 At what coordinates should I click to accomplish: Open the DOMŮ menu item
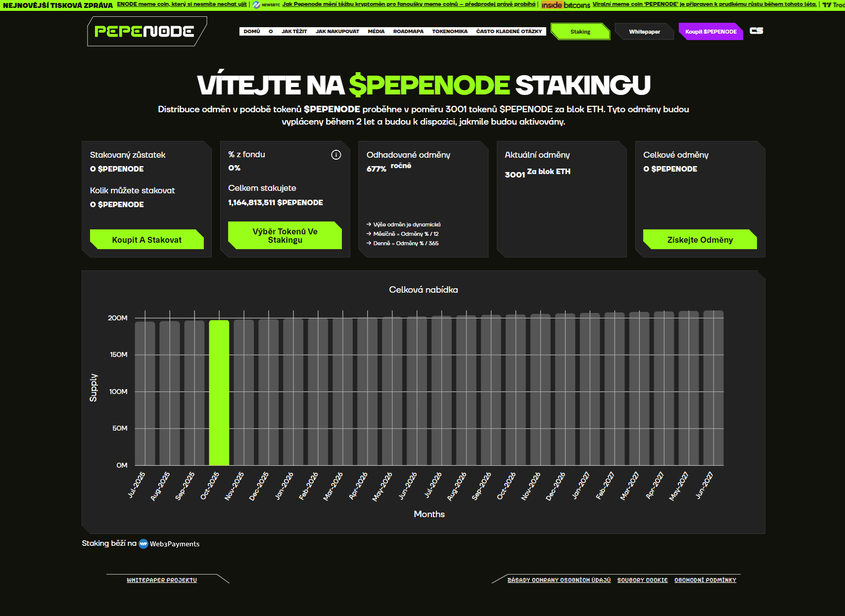click(x=251, y=32)
